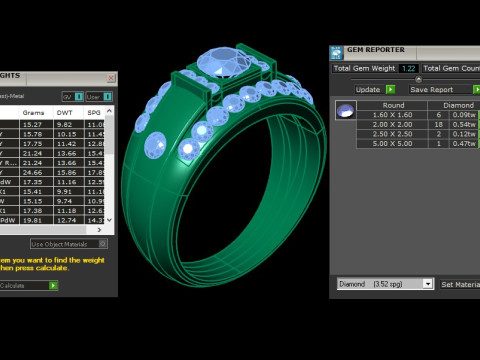Click the Round column header

coord(393,105)
